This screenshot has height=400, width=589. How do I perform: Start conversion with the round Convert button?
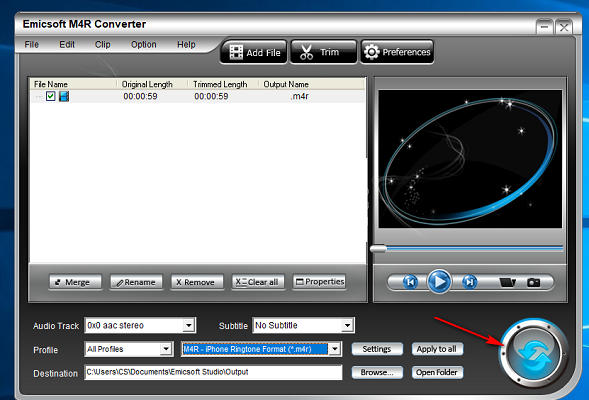[534, 353]
